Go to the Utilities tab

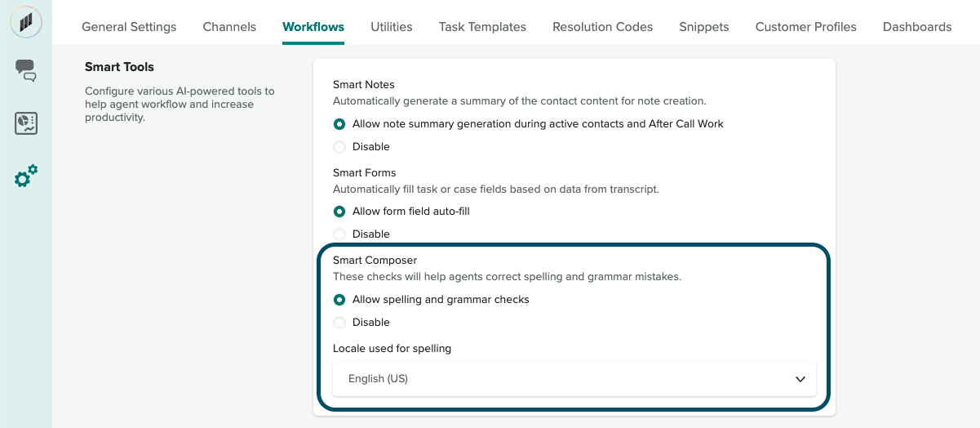pyautogui.click(x=391, y=27)
